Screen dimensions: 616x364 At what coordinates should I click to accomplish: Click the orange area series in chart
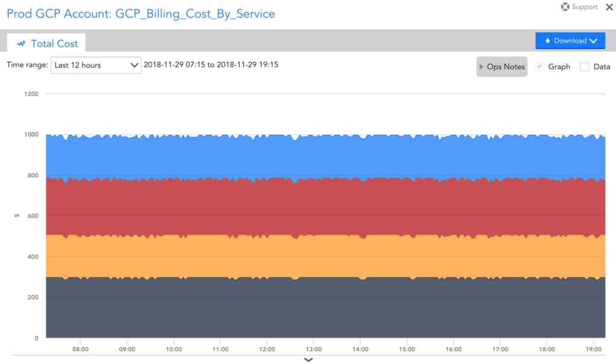(x=325, y=256)
